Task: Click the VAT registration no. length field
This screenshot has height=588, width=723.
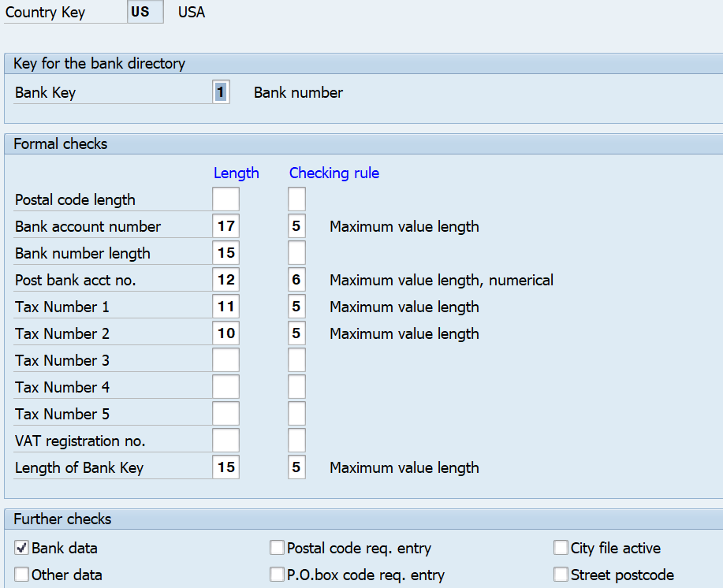Action: [x=225, y=441]
